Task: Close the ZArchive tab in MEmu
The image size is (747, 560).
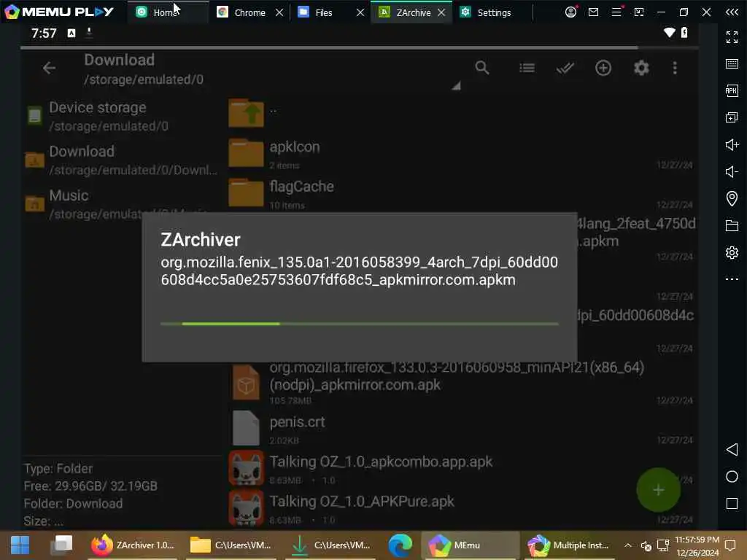Action: point(441,12)
